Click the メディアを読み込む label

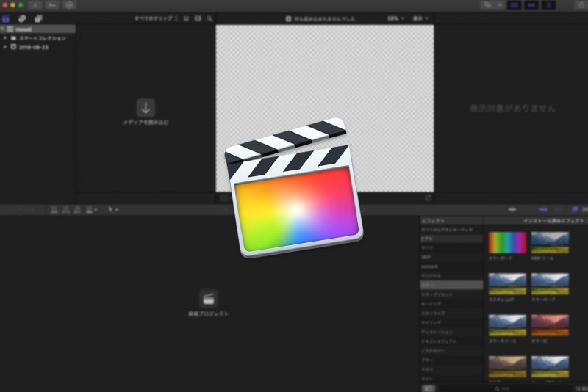coord(146,123)
